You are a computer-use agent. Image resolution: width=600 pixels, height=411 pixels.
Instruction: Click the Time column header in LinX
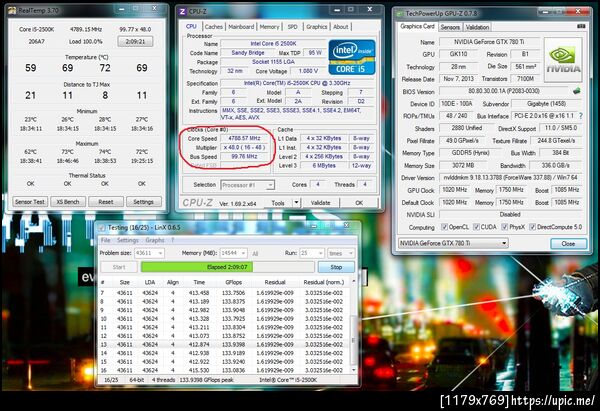[199, 282]
